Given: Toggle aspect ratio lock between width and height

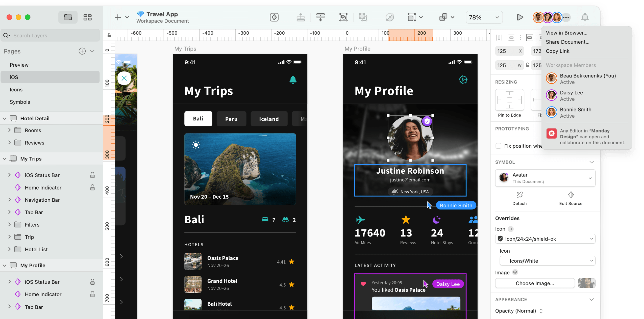Looking at the screenshot, I should [528, 65].
